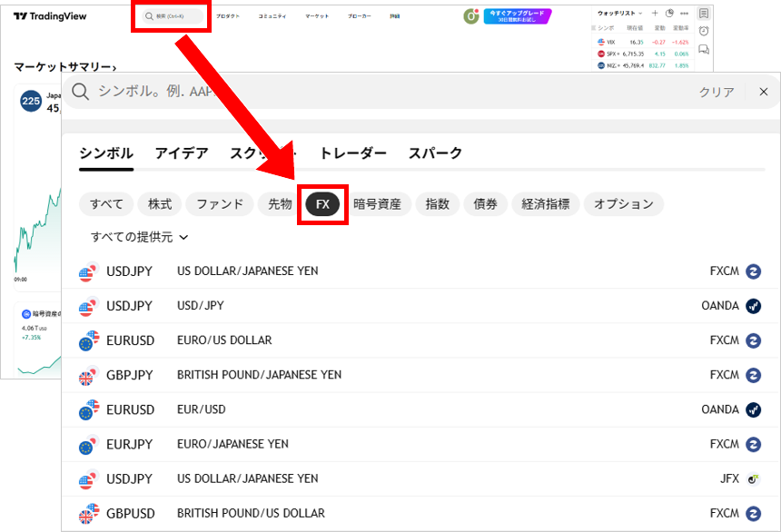Image resolution: width=781 pixels, height=532 pixels.
Task: Add a symbol with the watchlist plus icon
Action: (656, 13)
